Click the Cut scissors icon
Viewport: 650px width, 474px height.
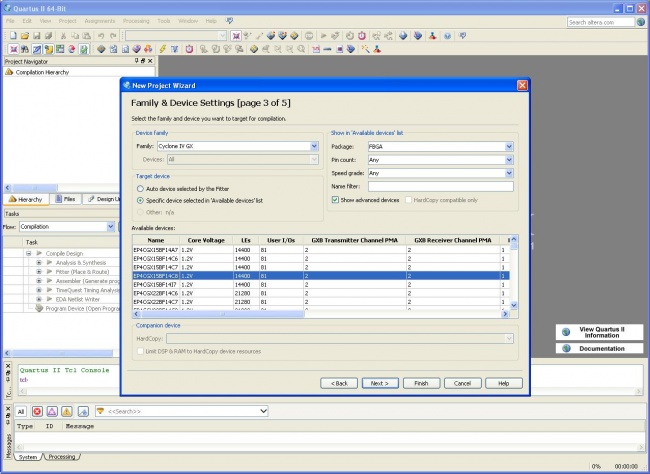pos(63,36)
